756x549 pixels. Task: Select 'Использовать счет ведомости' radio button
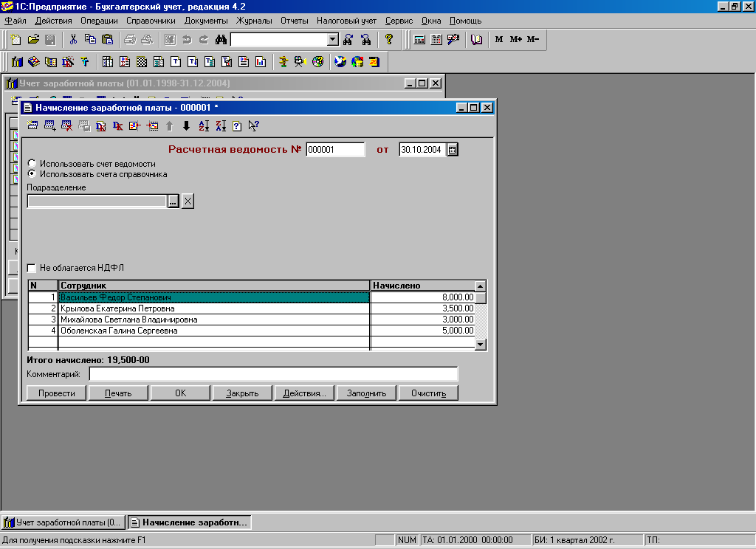[32, 163]
